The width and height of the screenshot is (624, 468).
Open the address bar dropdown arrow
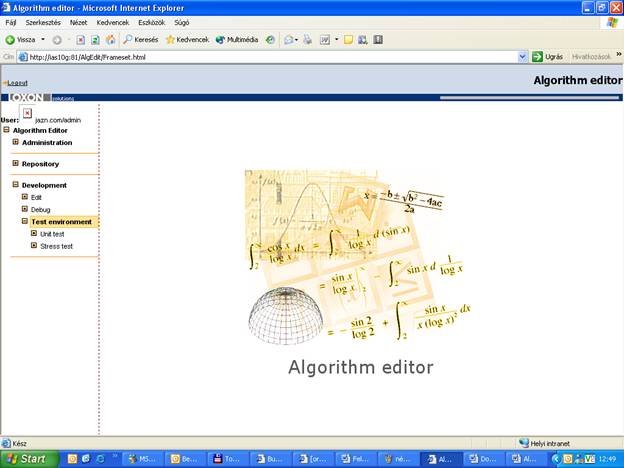click(522, 57)
